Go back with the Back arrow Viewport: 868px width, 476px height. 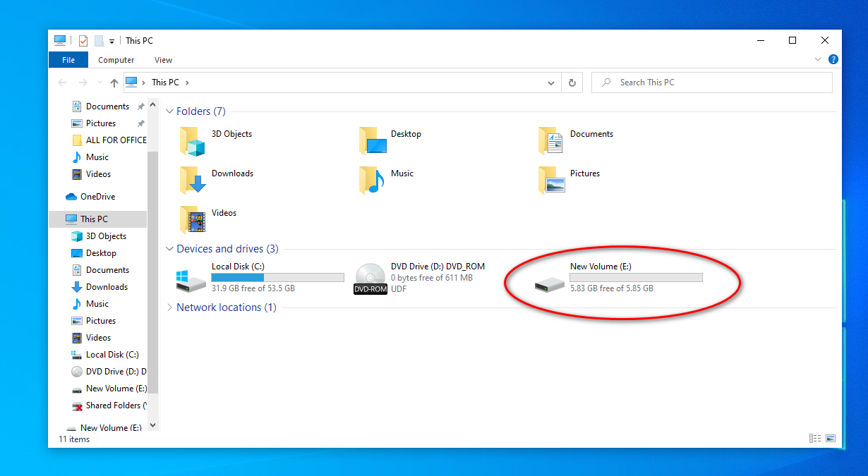click(x=62, y=83)
